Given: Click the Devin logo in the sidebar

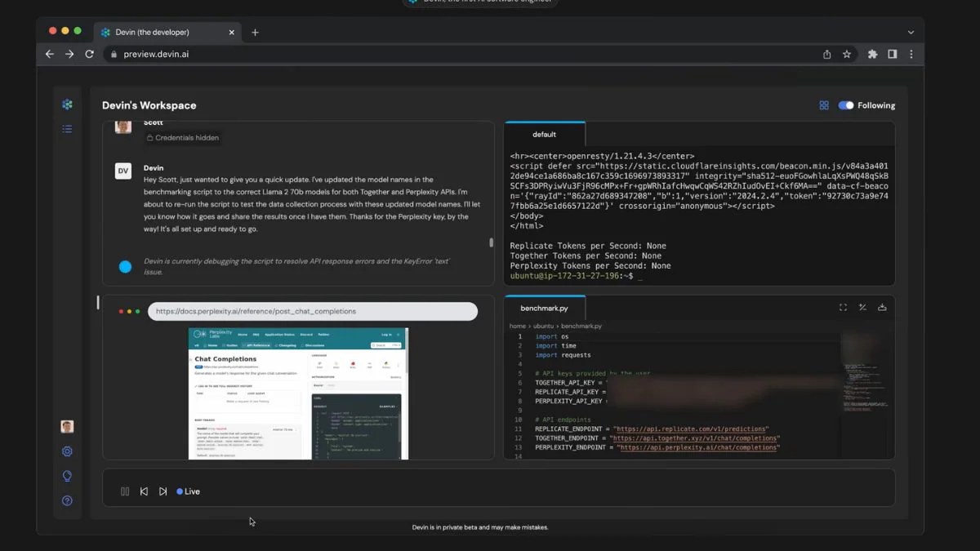Looking at the screenshot, I should [x=67, y=104].
